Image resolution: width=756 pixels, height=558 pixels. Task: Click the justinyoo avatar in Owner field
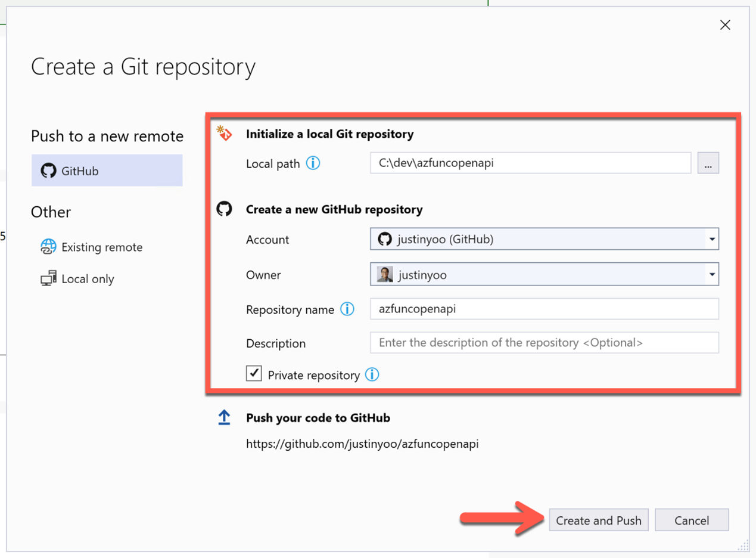point(385,274)
